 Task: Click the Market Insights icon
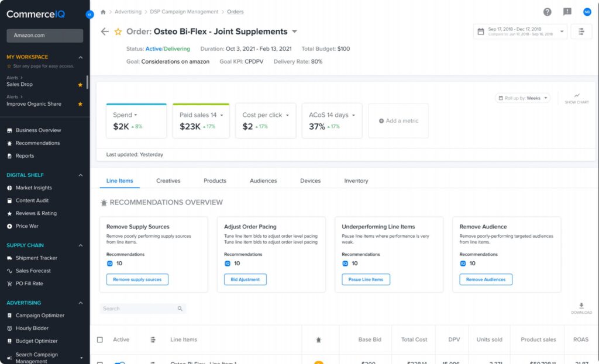9,188
